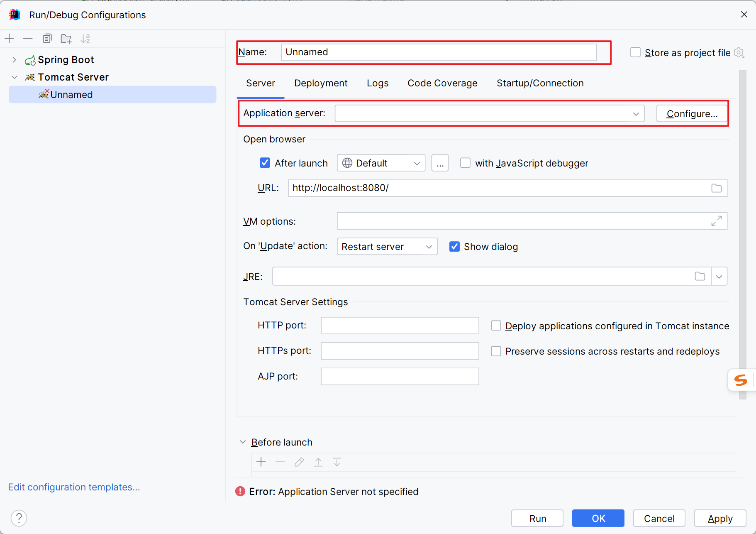Click the Sogou input method icon
This screenshot has width=756, height=534.
tap(741, 380)
